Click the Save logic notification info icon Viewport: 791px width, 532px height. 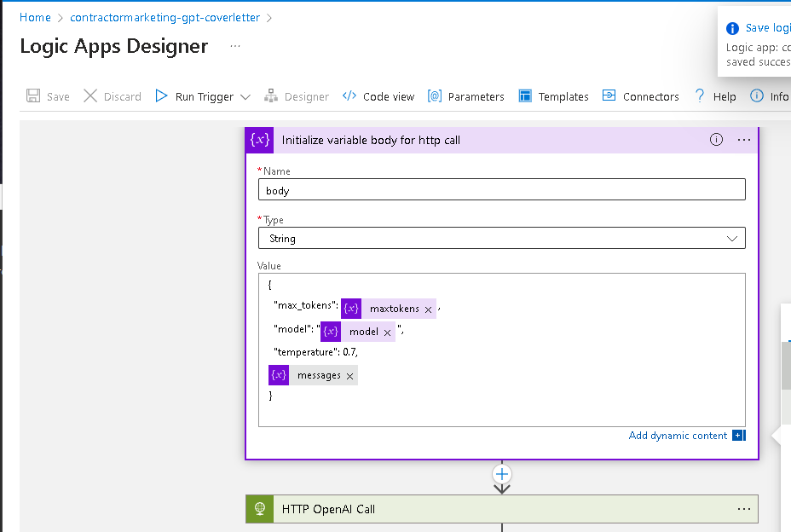tap(732, 28)
